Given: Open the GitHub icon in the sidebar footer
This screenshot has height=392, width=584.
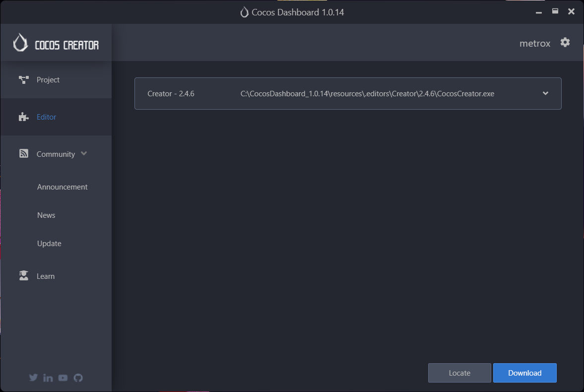Looking at the screenshot, I should [78, 378].
